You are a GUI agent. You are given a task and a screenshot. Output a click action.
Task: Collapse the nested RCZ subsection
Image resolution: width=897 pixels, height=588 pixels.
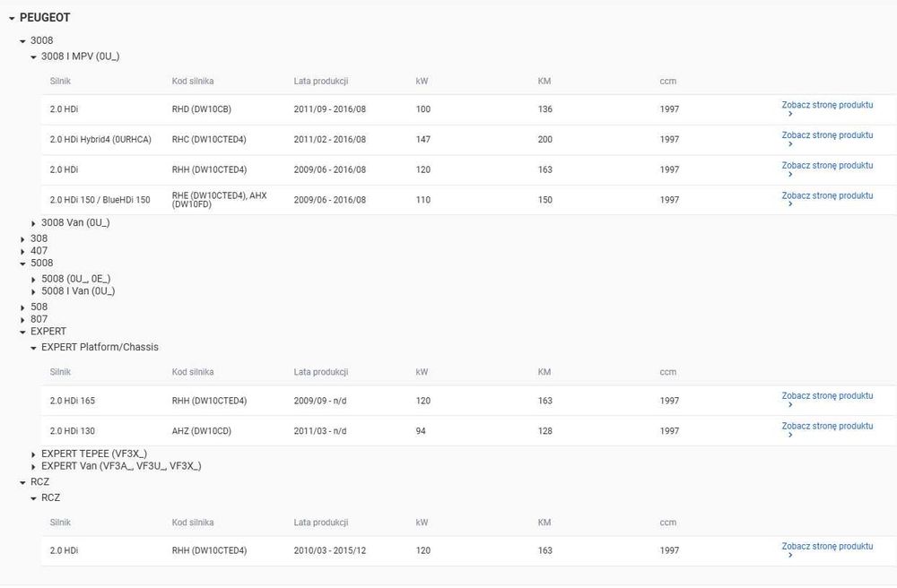[x=33, y=499]
